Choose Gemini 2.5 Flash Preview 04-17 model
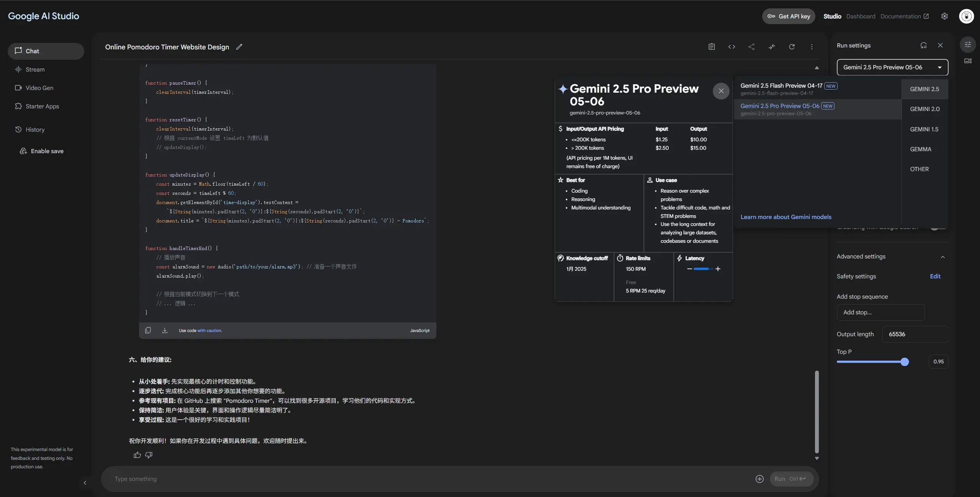This screenshot has width=980, height=497. pos(818,89)
